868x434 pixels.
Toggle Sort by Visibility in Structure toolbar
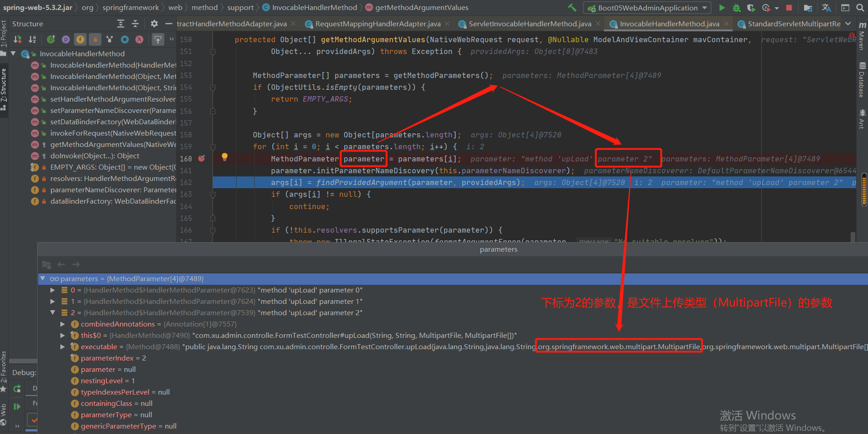(x=18, y=39)
